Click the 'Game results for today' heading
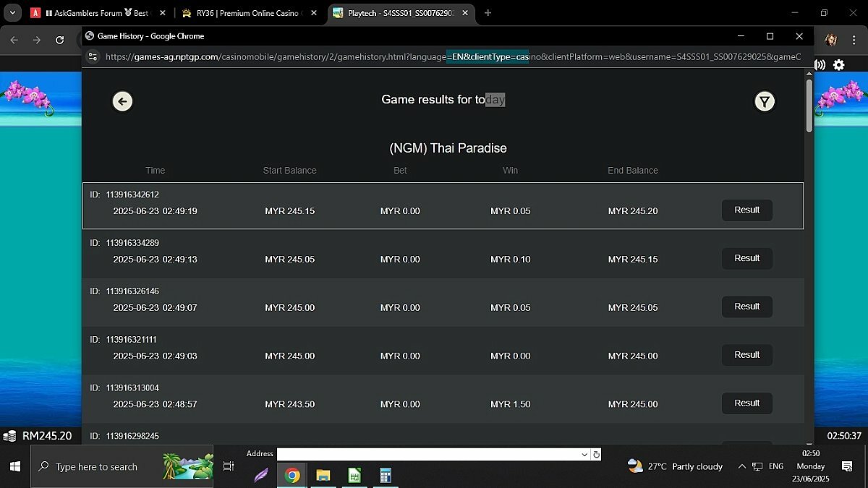This screenshot has height=488, width=868. (x=443, y=100)
